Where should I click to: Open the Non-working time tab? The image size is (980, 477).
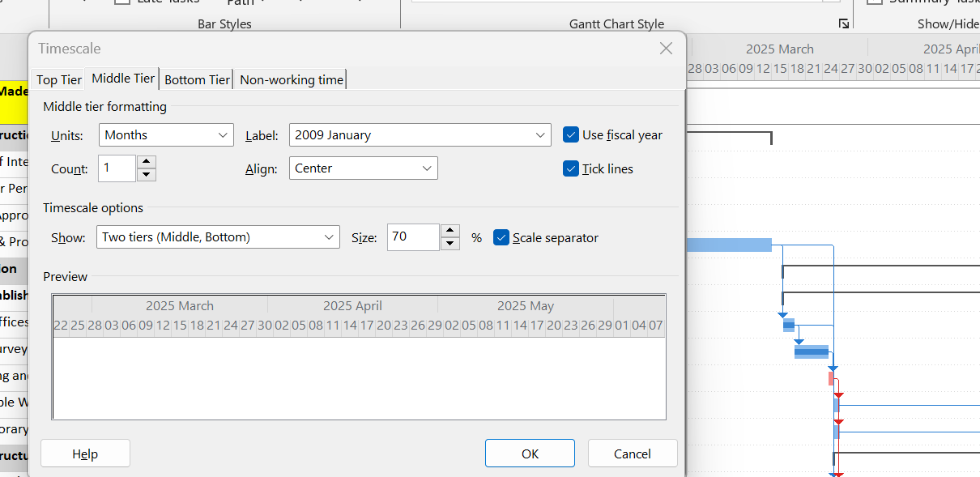pos(291,79)
